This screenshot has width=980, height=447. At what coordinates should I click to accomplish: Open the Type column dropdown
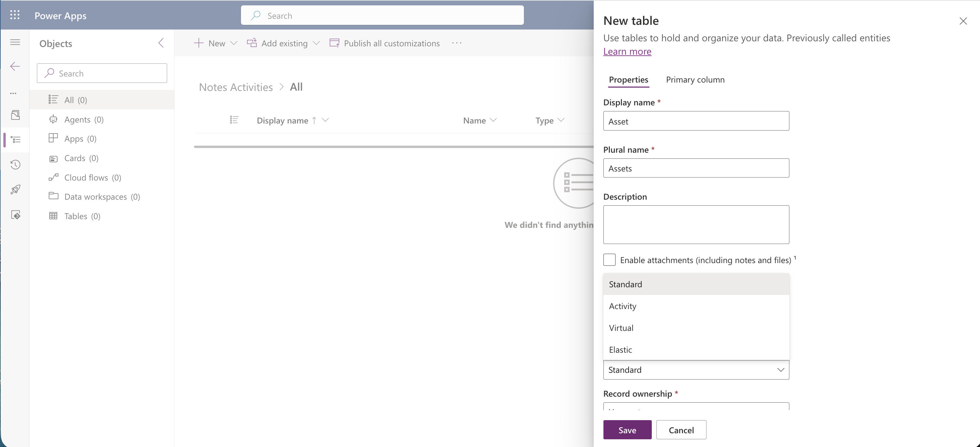click(561, 120)
